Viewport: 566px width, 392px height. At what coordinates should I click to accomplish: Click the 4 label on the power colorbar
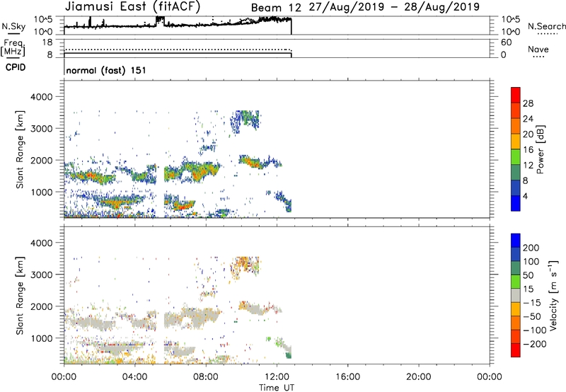(x=525, y=196)
